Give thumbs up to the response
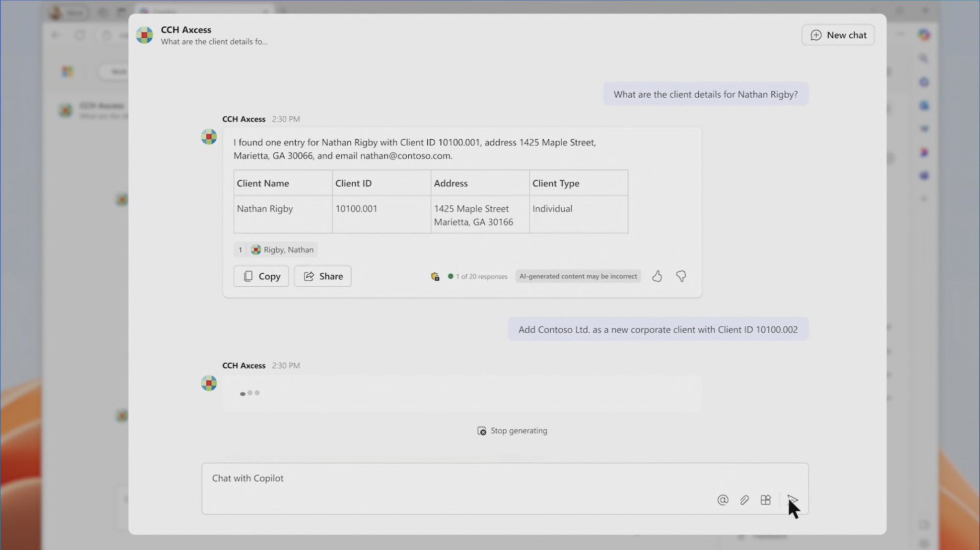The width and height of the screenshot is (980, 550). click(657, 276)
